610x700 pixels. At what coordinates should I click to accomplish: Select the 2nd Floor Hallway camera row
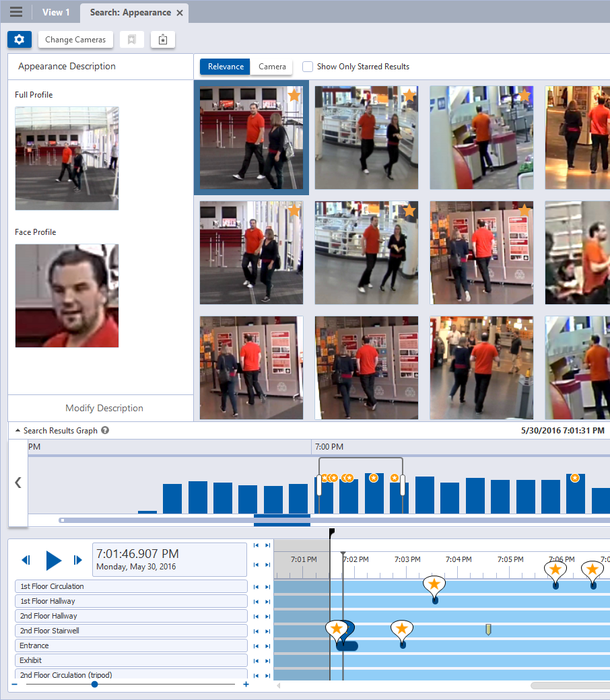(131, 616)
